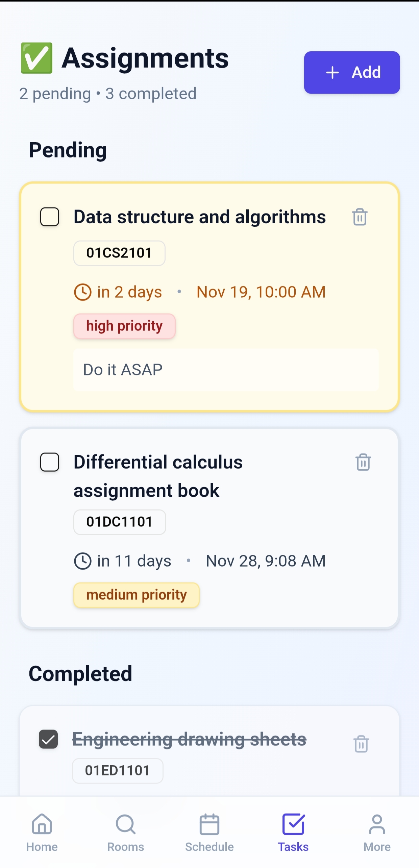This screenshot has height=868, width=419.
Task: Check off Data structure and algorithms
Action: 50,217
